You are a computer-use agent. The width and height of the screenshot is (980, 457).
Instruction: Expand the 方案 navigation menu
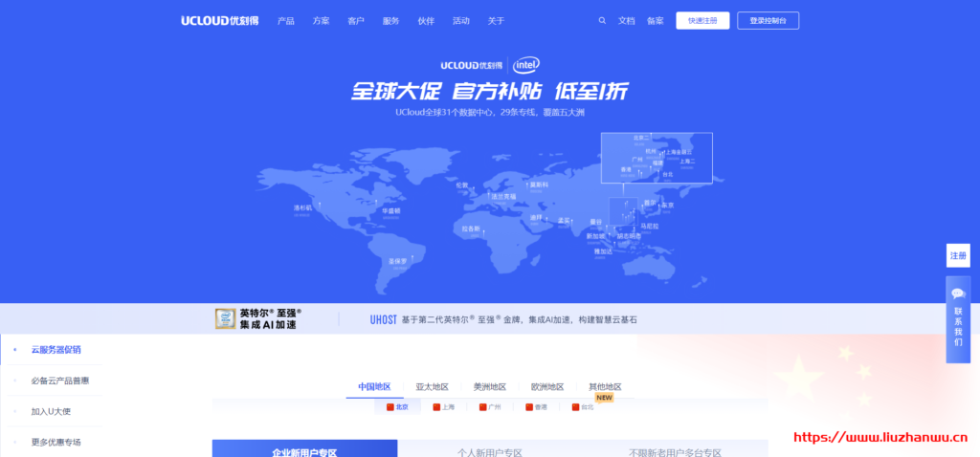pos(321,20)
